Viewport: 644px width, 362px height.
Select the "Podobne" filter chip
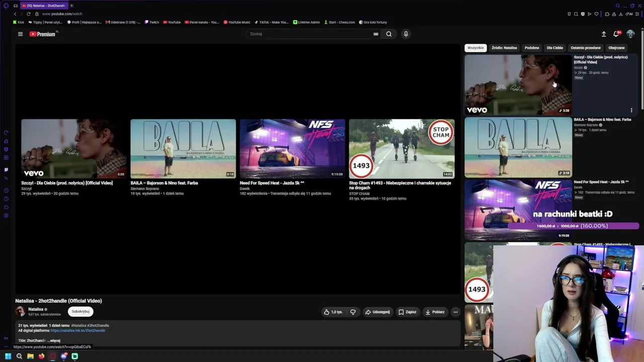click(532, 48)
